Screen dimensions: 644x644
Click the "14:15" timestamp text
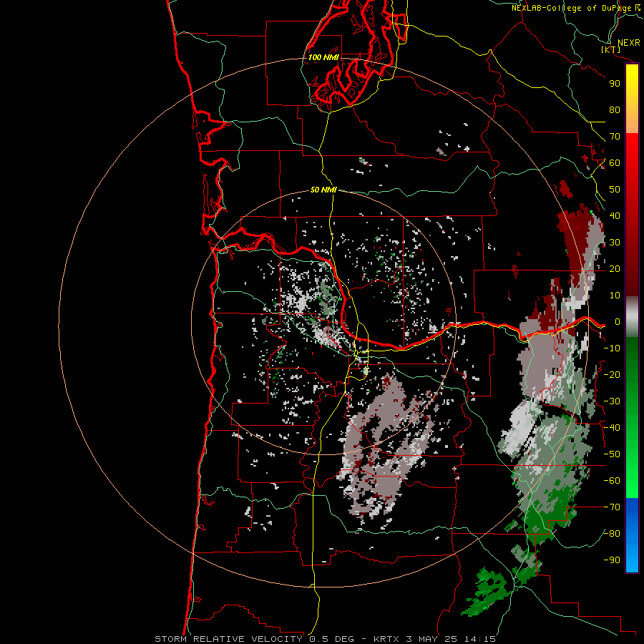point(480,639)
